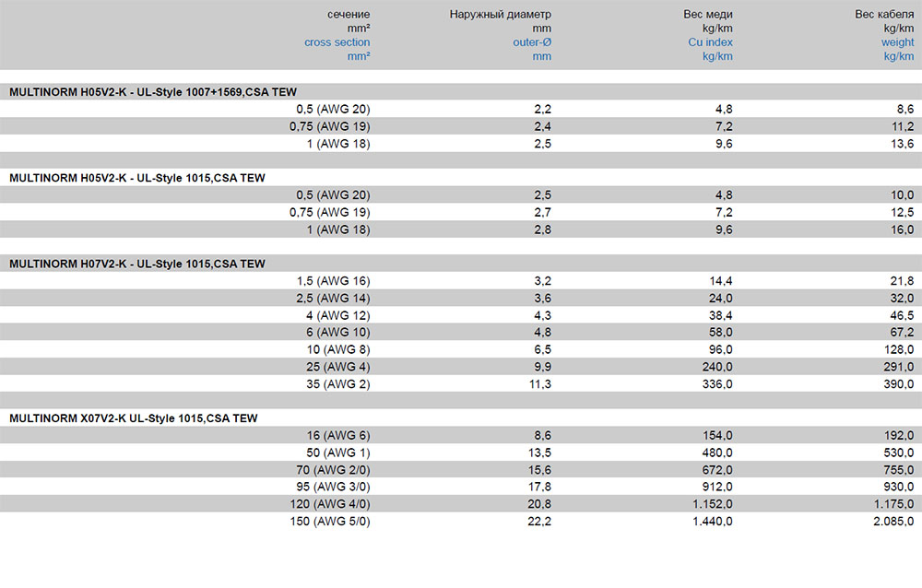Click the cable weight value '12,5'
This screenshot has height=588, width=922.
pos(903,212)
